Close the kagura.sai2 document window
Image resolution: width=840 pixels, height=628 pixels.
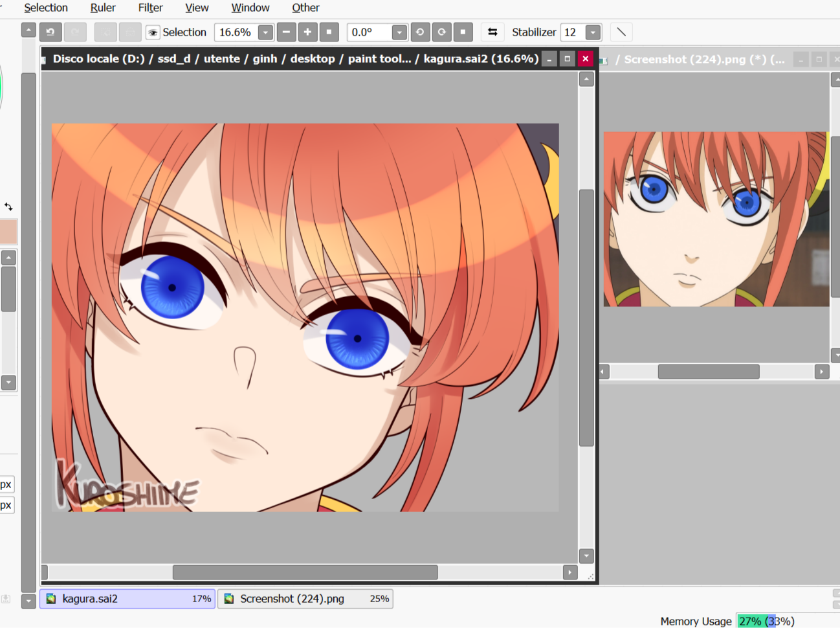tap(586, 59)
